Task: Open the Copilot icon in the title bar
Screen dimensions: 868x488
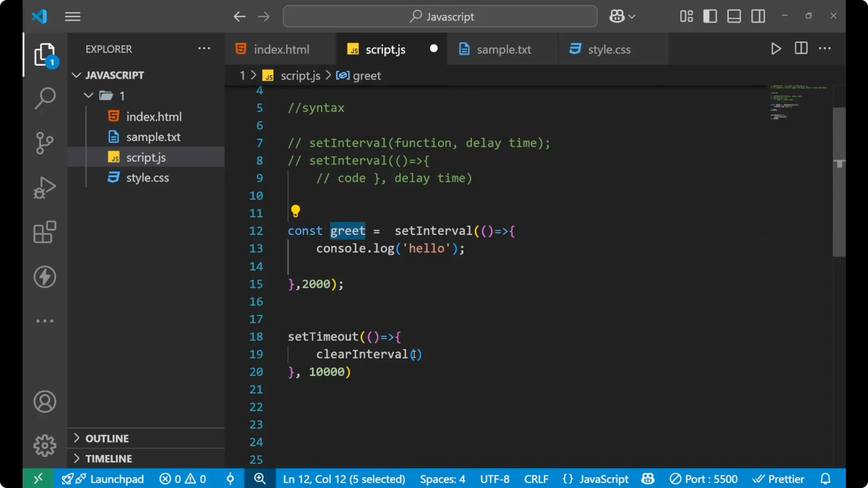Action: tap(617, 16)
